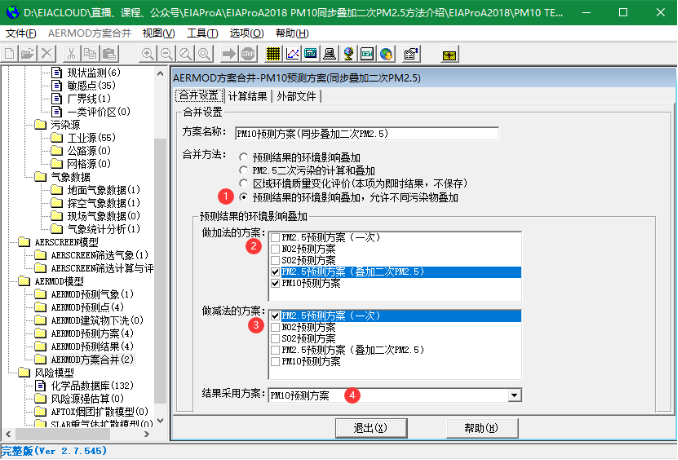
Task: Open the 文件(F) menu
Action: 21,33
